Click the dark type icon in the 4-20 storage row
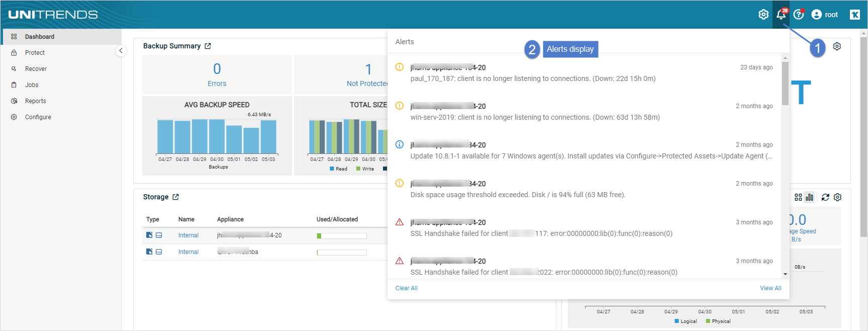This screenshot has height=331, width=868. tap(149, 235)
